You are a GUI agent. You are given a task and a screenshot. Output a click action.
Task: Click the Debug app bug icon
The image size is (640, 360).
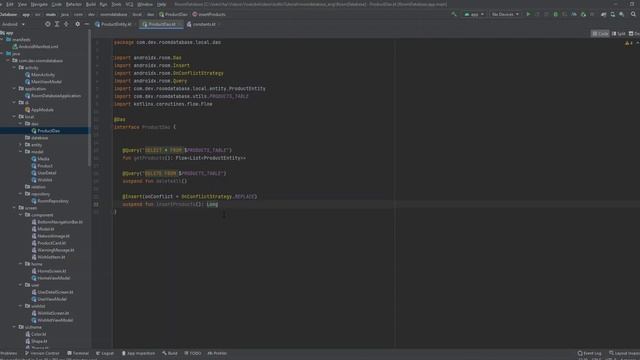click(556, 14)
